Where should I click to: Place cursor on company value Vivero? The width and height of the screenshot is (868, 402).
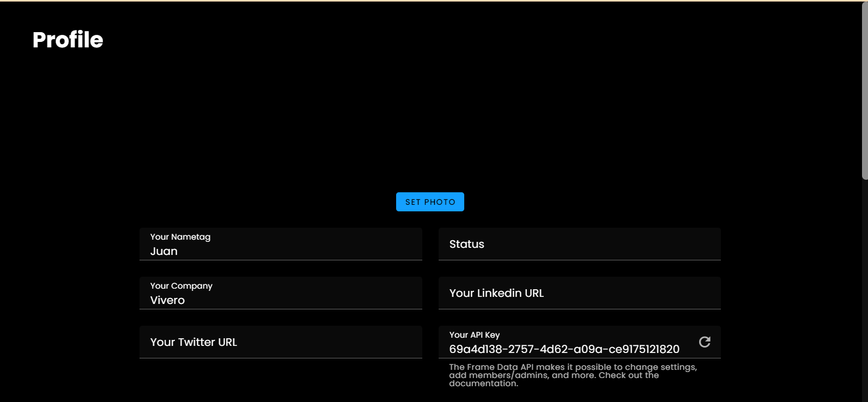[x=168, y=301]
